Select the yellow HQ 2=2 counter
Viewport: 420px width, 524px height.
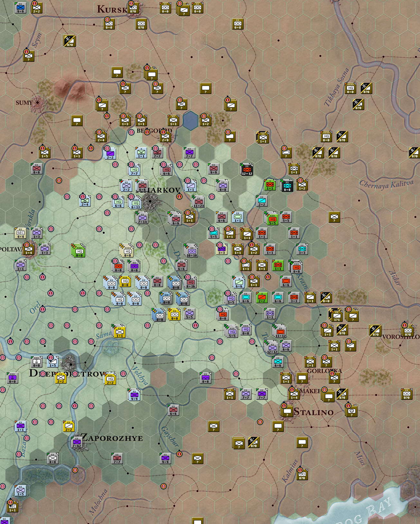tap(110, 379)
